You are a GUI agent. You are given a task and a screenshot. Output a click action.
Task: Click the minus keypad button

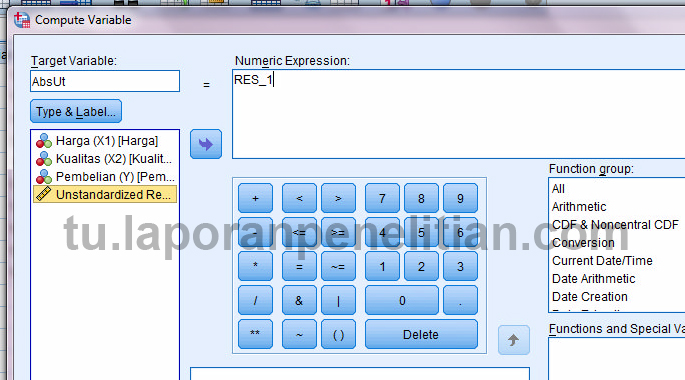256,232
